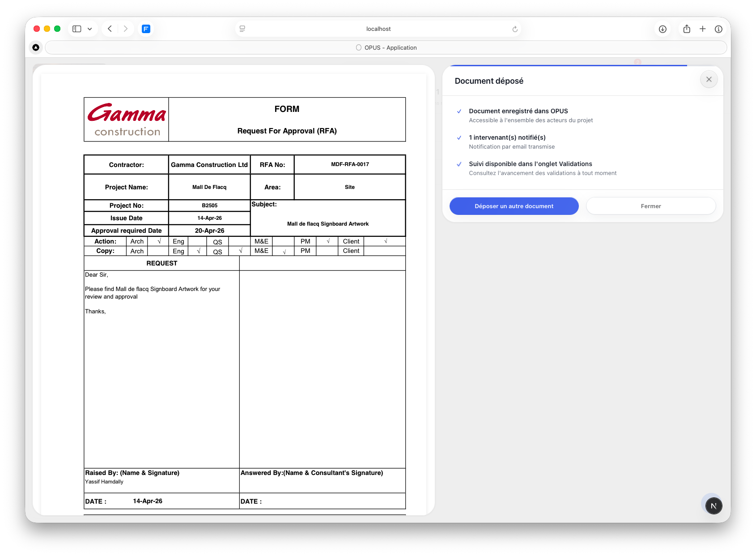Toggle the Safari sidebar icon
This screenshot has height=556, width=756.
point(77,29)
